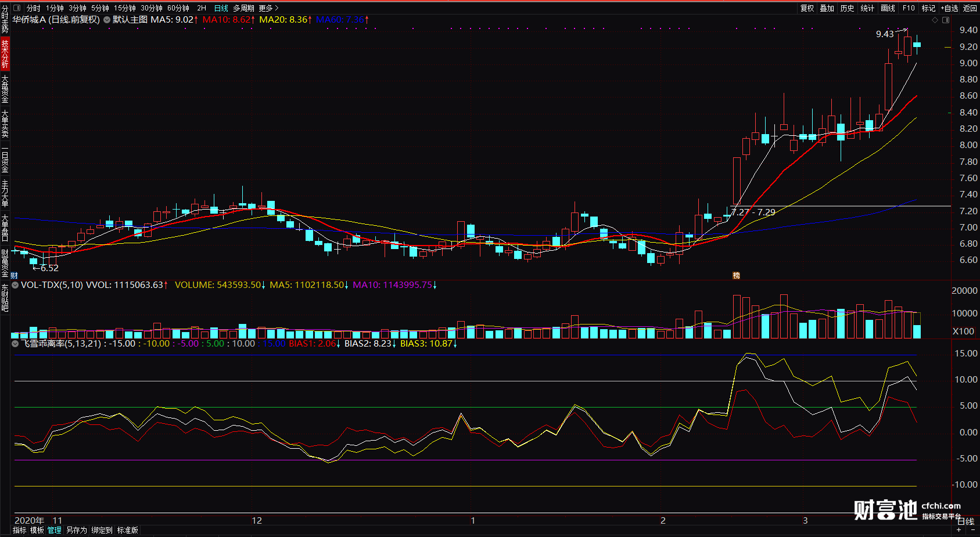Select the 2H period

click(202, 8)
